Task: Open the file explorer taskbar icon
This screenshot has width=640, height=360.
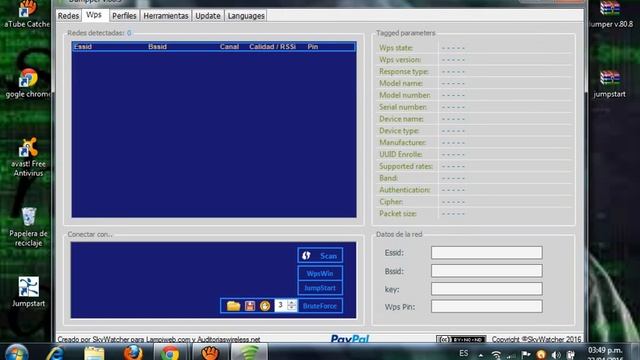Action: tap(94, 353)
